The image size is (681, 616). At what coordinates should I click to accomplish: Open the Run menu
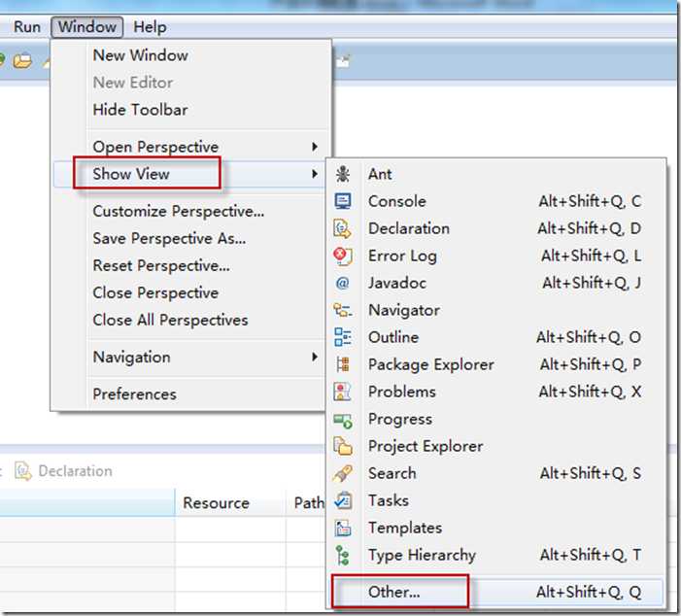[27, 27]
